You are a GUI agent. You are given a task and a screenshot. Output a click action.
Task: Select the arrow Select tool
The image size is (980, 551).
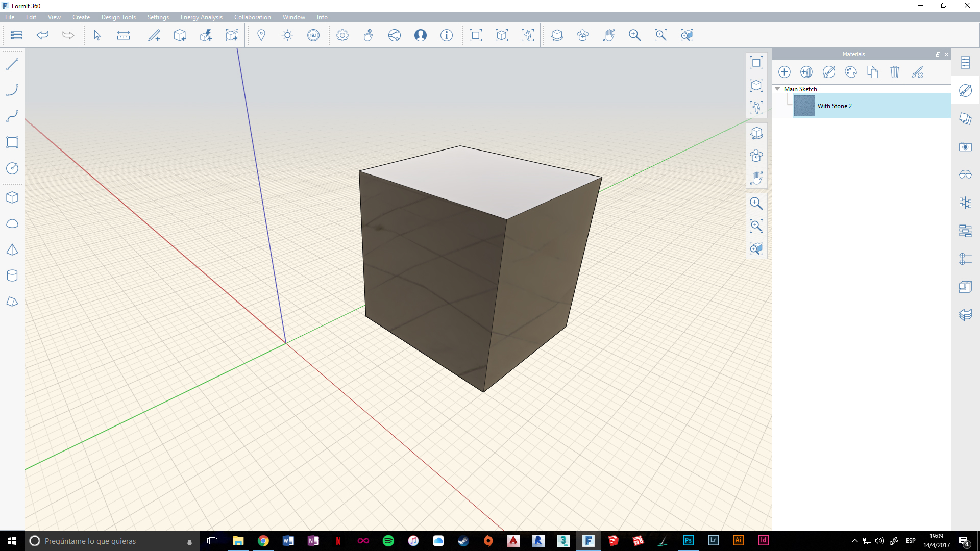pyautogui.click(x=96, y=35)
